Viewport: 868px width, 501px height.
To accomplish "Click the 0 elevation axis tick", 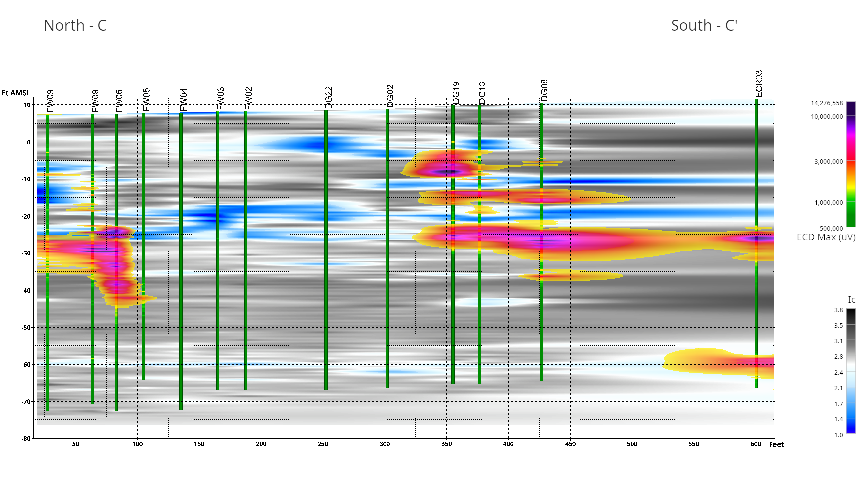I will pyautogui.click(x=29, y=142).
